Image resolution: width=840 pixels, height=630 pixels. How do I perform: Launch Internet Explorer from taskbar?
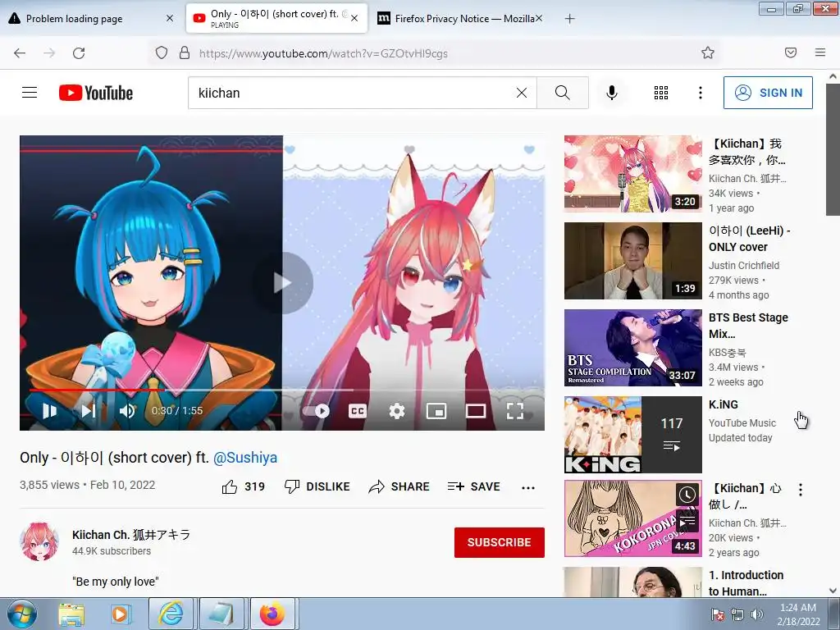pos(171,614)
